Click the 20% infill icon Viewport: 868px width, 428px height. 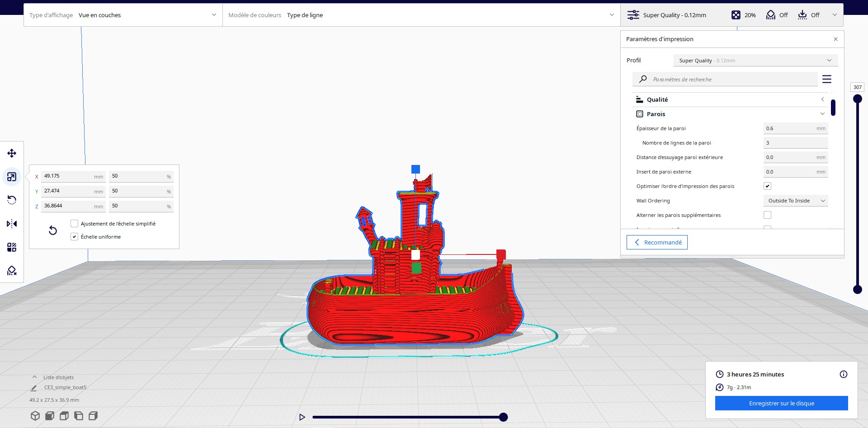pos(736,15)
